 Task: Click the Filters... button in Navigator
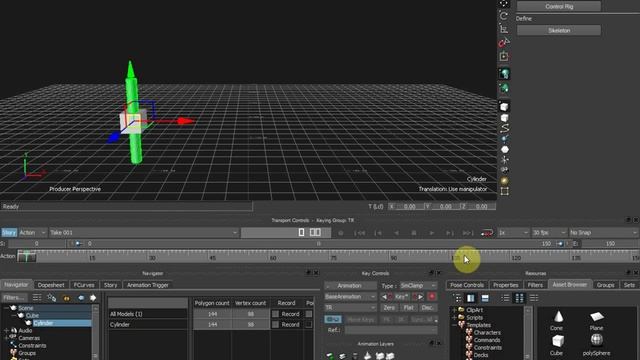tap(14, 298)
